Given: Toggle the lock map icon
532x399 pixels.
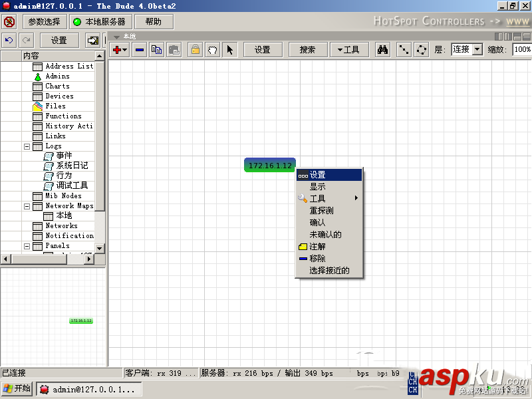Looking at the screenshot, I should (196, 50).
